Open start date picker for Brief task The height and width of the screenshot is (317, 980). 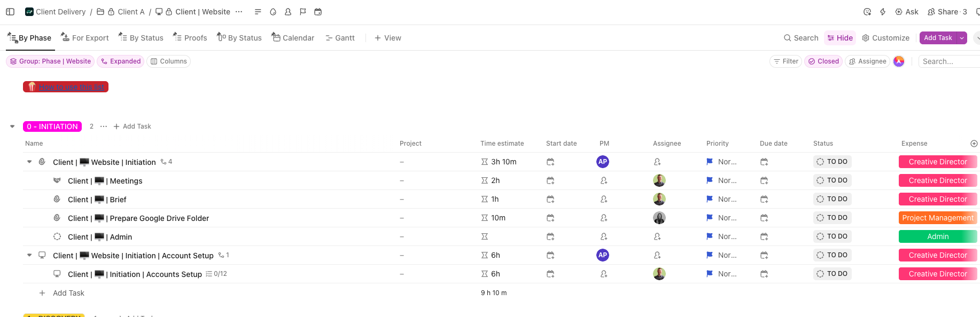(x=550, y=199)
